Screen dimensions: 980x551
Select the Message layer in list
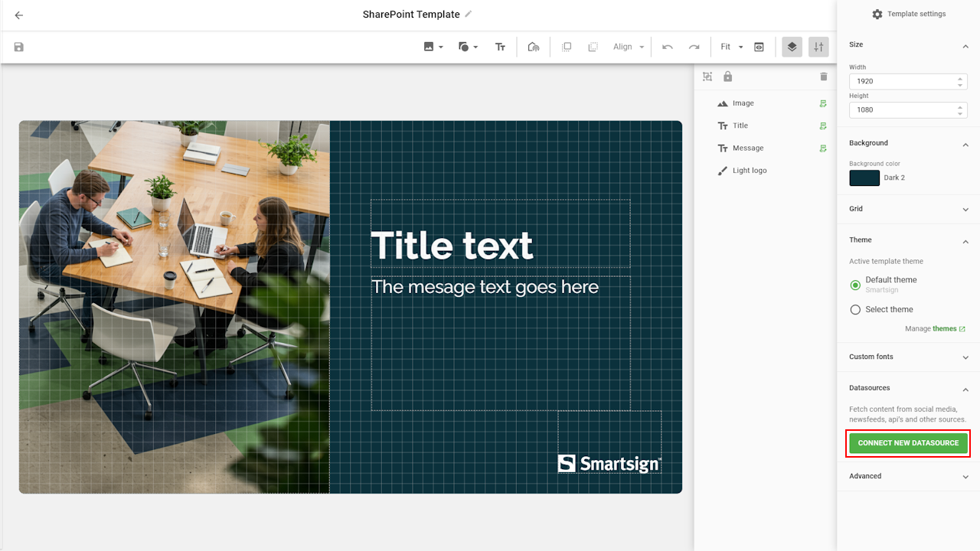[x=747, y=148]
